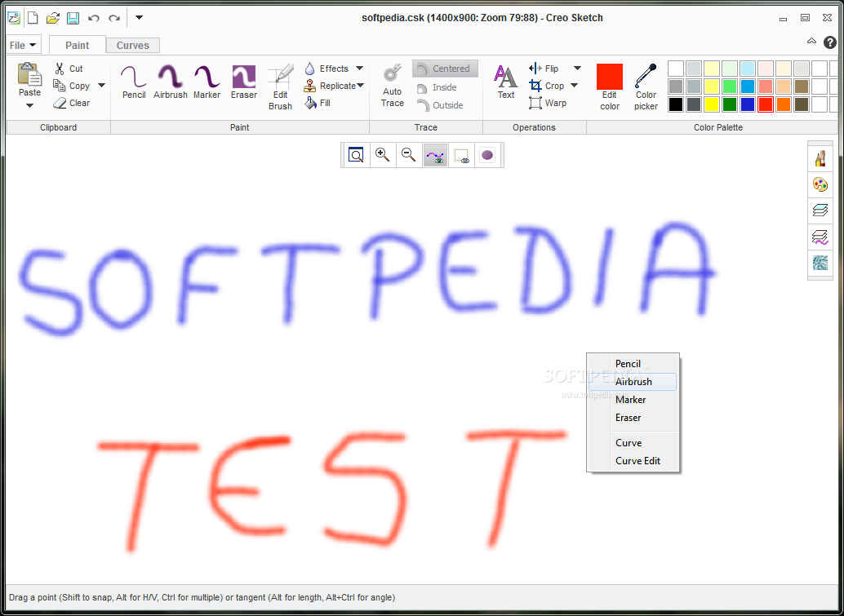Open the Edit Brush tool
Viewport: 844px width, 616px height.
[281, 87]
